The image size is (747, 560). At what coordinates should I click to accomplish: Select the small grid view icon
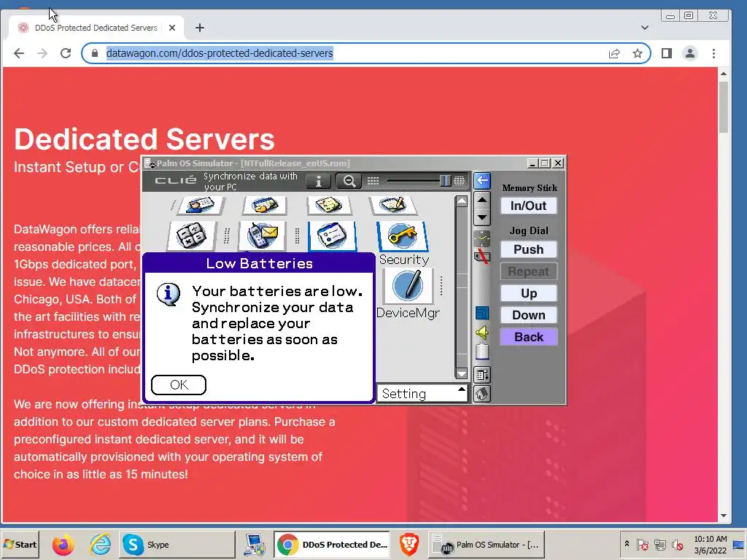[x=373, y=181]
